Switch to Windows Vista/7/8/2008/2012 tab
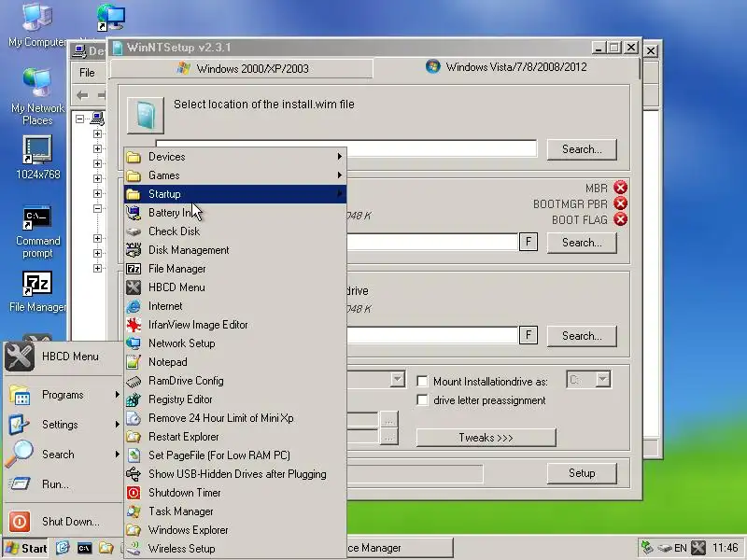Viewport: 747px width, 560px height. pos(506,66)
